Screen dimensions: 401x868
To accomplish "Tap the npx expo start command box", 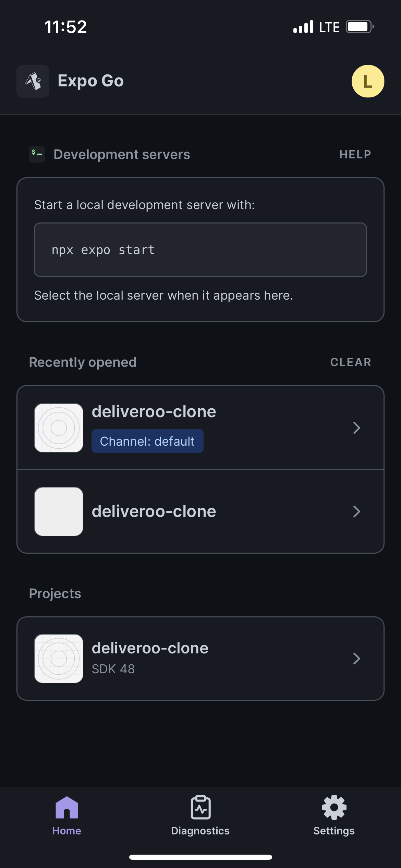I will point(200,250).
